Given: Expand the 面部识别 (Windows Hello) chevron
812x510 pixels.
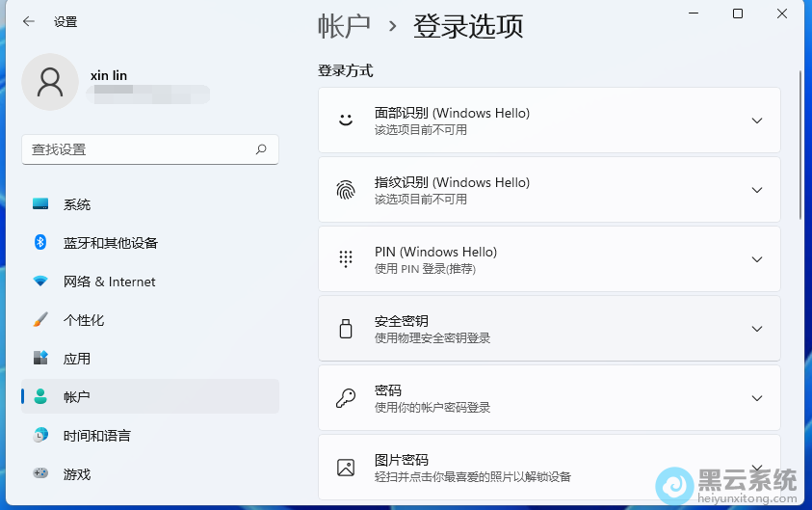Looking at the screenshot, I should pyautogui.click(x=757, y=121).
